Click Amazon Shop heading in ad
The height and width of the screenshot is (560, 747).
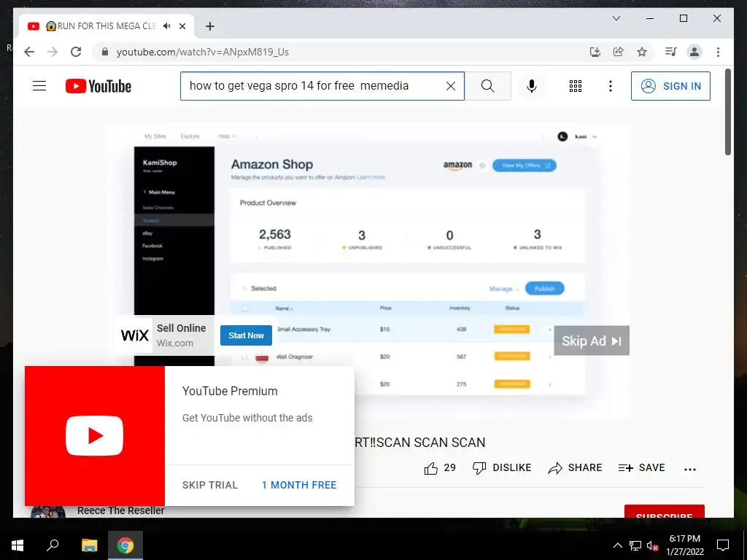272,164
